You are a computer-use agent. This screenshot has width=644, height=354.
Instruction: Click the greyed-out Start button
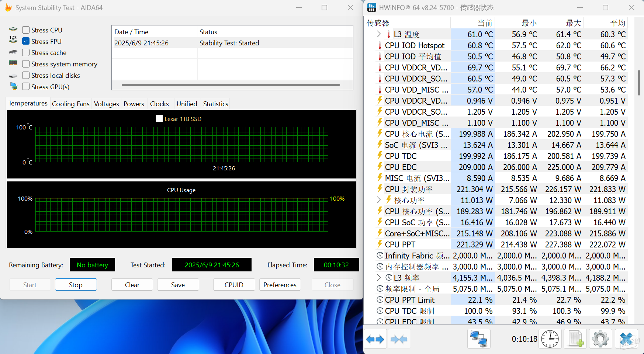[x=30, y=285]
